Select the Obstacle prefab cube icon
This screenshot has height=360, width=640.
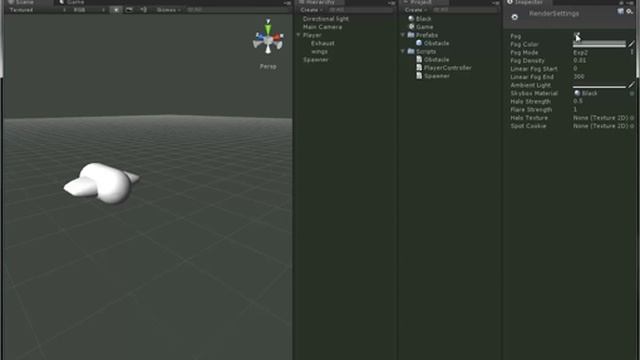pyautogui.click(x=419, y=43)
